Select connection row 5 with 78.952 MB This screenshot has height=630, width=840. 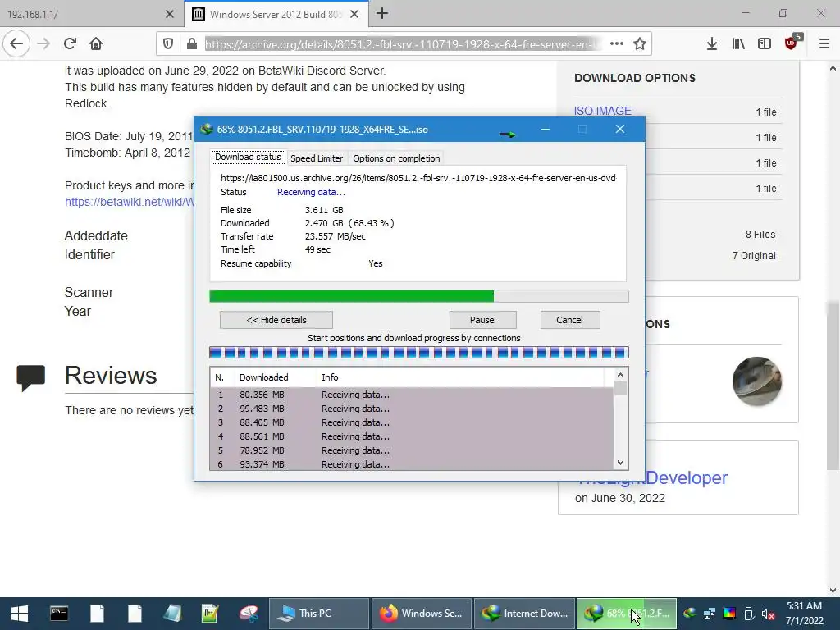412,450
